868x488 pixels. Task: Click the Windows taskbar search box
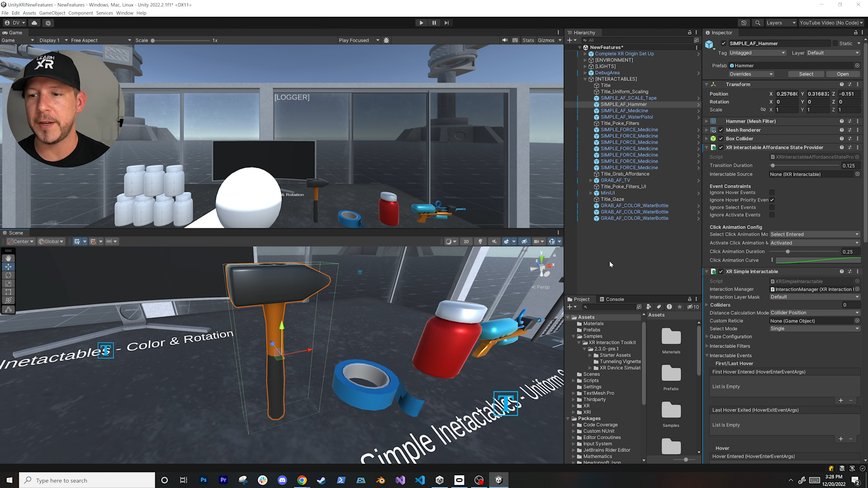tap(87, 480)
